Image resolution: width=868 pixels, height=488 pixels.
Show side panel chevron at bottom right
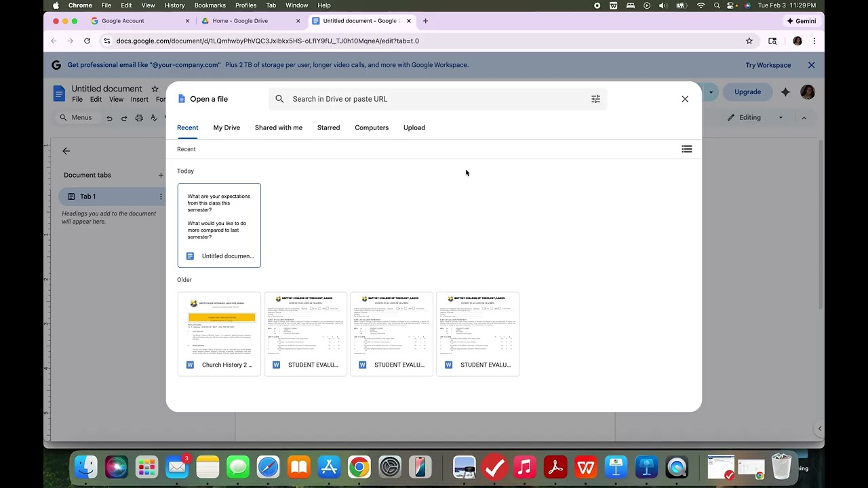tap(819, 428)
